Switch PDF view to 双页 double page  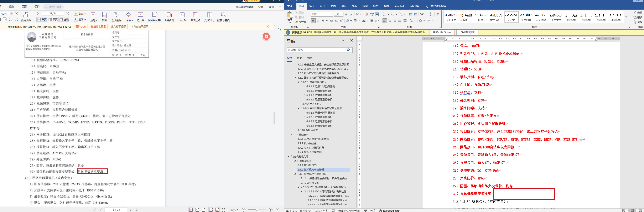pyautogui.click(x=53, y=20)
